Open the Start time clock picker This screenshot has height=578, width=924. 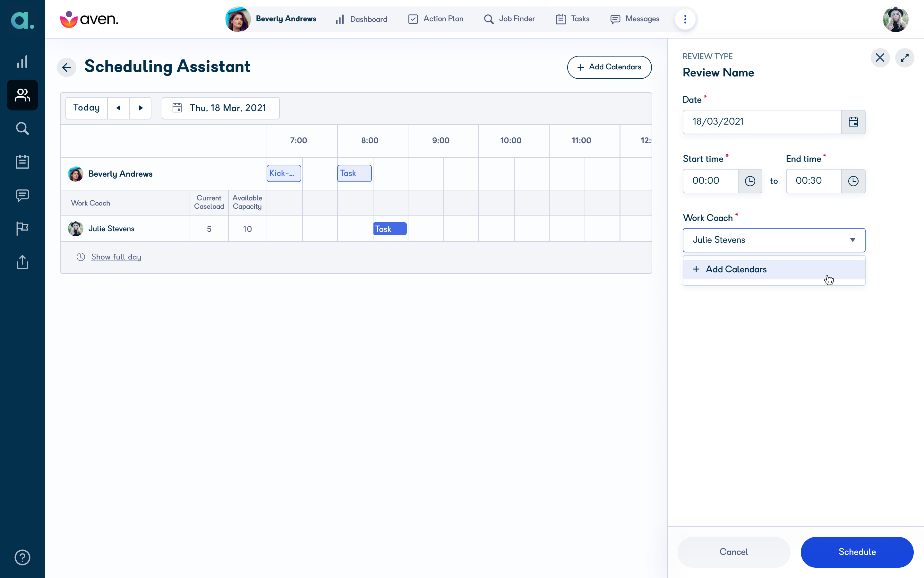pos(750,181)
